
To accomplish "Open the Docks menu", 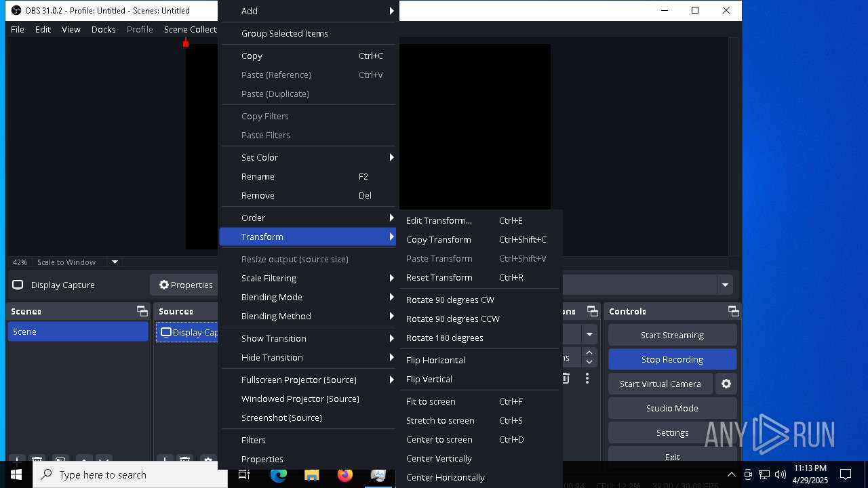I will 104,29.
